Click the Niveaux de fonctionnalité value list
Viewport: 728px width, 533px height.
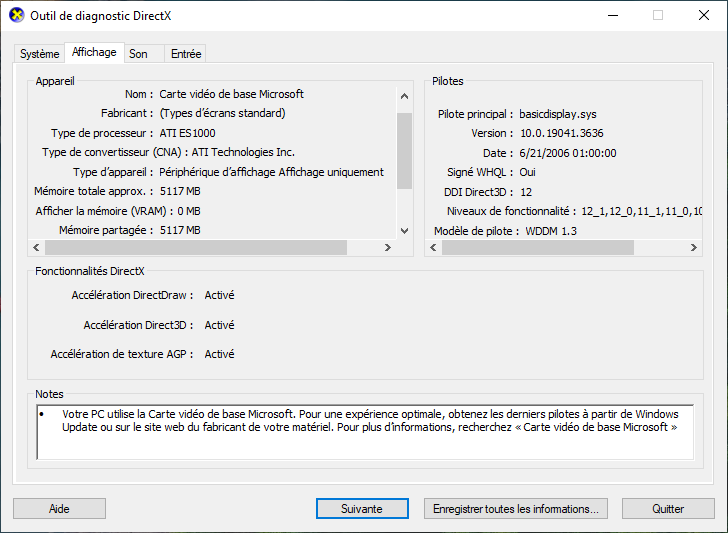[x=641, y=211]
